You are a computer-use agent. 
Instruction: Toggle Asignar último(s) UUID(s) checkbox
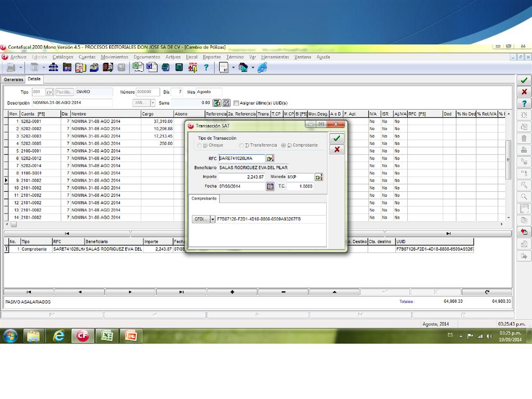coord(236,103)
